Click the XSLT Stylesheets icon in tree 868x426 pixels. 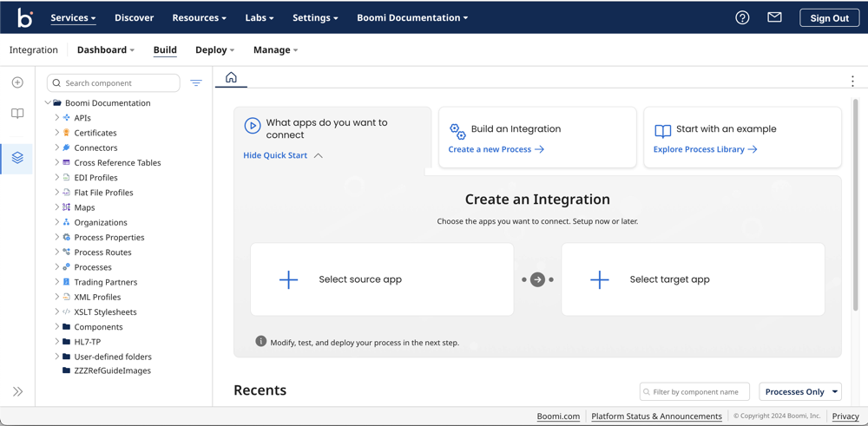[67, 312]
